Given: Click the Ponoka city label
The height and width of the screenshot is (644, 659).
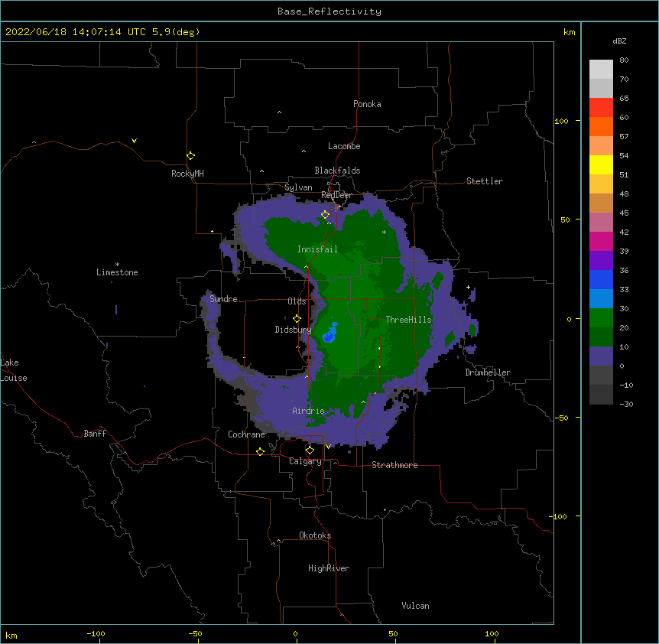Looking at the screenshot, I should pos(367,104).
